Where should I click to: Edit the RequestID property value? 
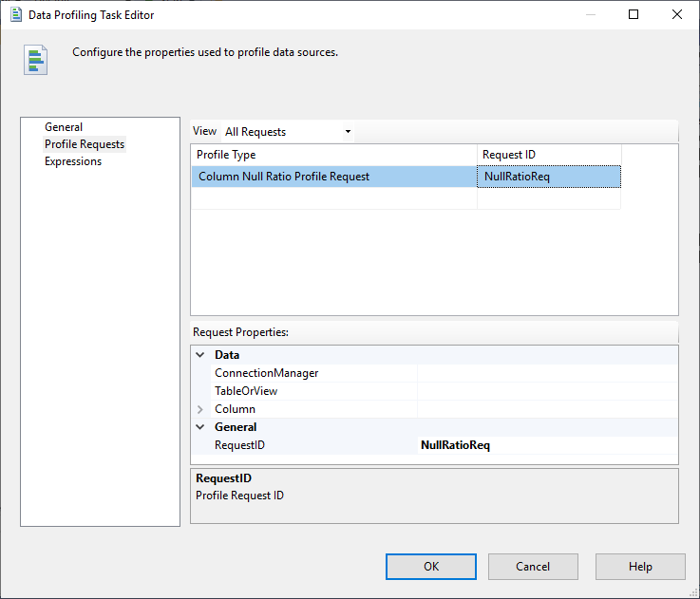click(547, 445)
